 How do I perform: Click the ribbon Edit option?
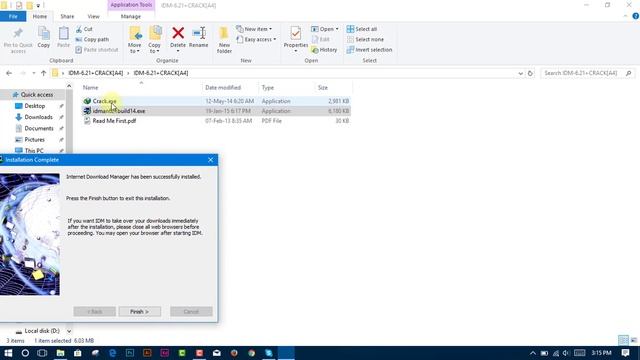(x=321, y=40)
